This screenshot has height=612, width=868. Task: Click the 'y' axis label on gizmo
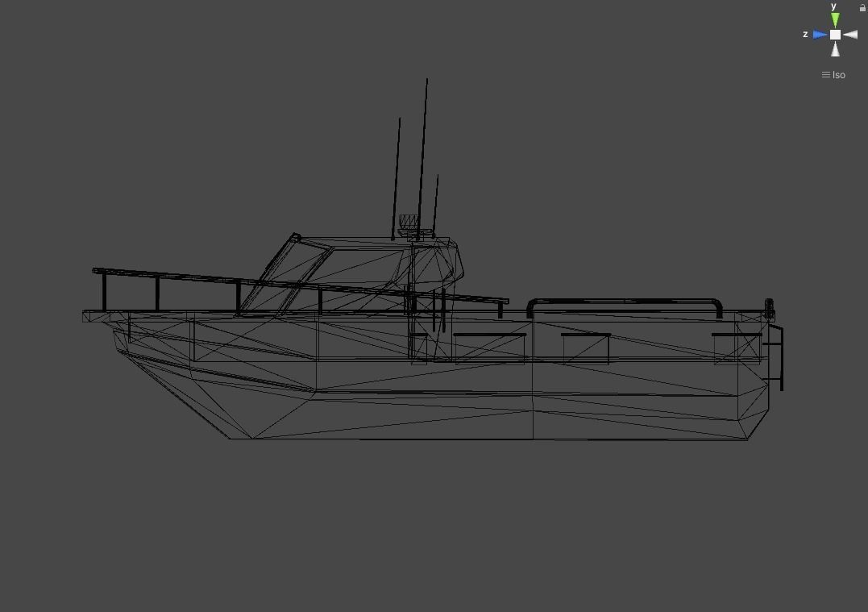tap(833, 6)
